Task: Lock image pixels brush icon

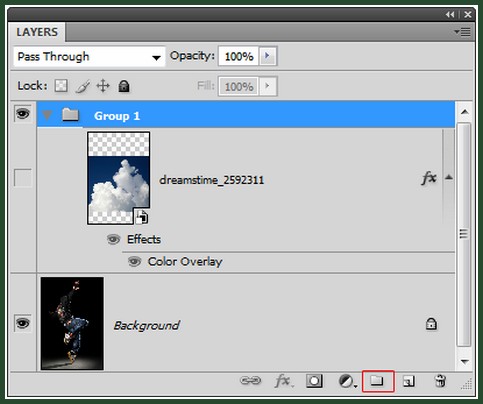Action: click(83, 86)
